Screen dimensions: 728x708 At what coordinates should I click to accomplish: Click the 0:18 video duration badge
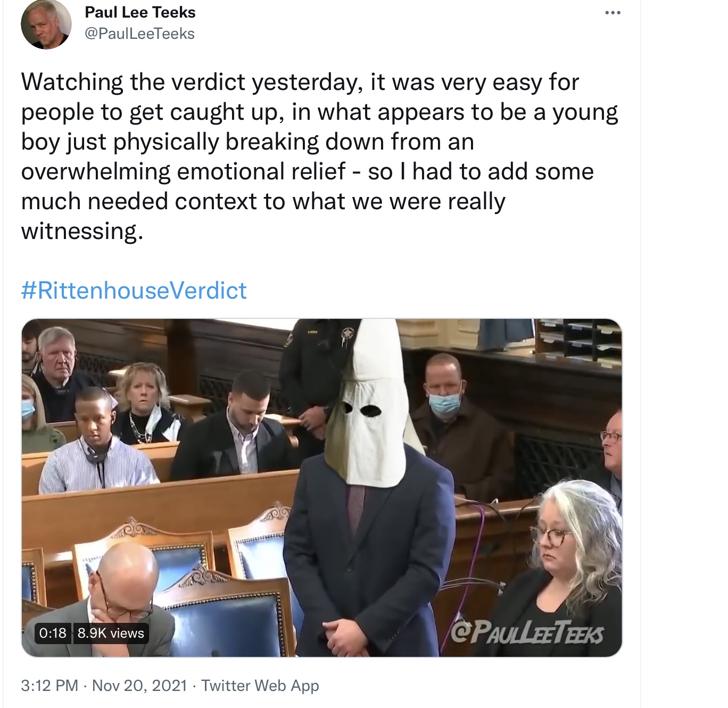tap(53, 633)
